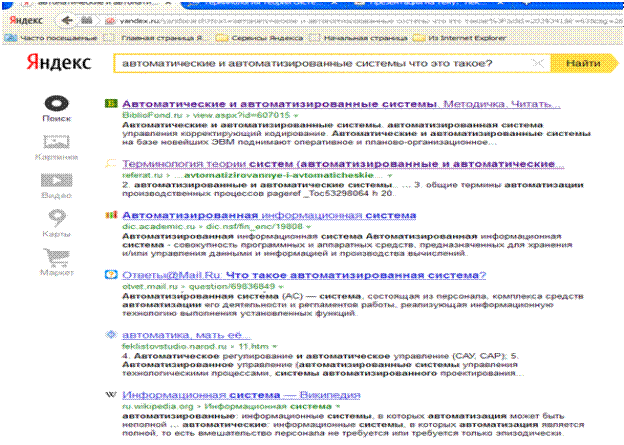
Task: Open the Часто посещаемые bookmark
Action: (x=51, y=38)
